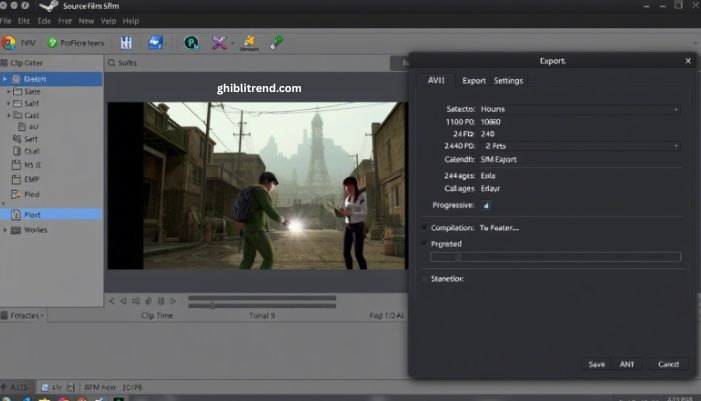The height and width of the screenshot is (401, 701).
Task: Select the EMP item
Action: (x=26, y=179)
